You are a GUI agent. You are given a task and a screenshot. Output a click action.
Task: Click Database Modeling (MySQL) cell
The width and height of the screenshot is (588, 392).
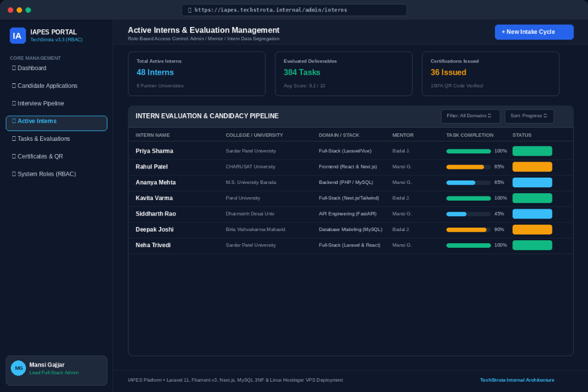[x=351, y=229]
